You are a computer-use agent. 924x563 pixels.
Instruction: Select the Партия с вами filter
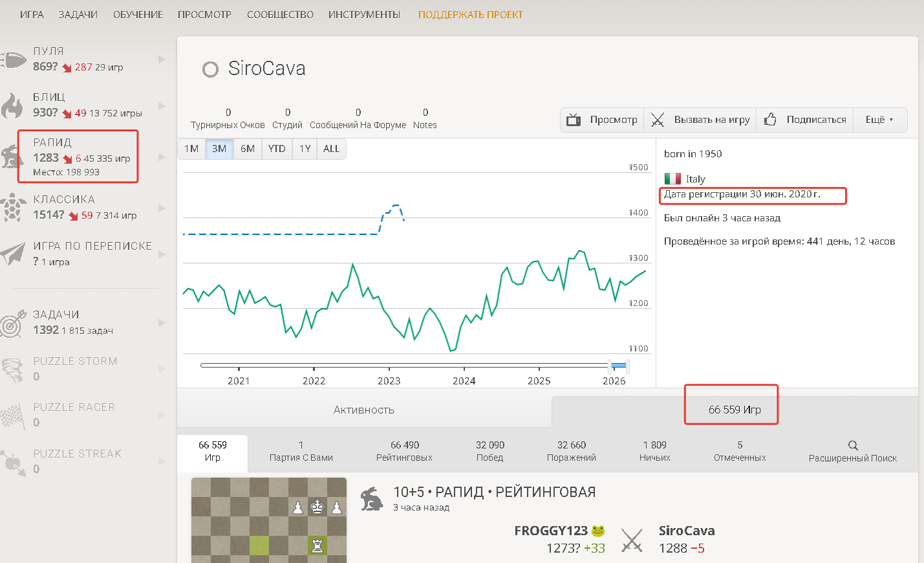(x=301, y=451)
